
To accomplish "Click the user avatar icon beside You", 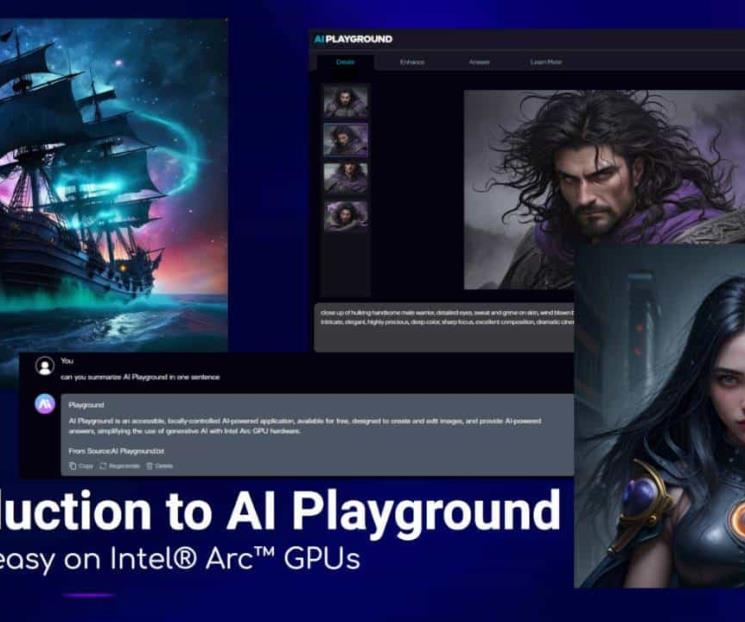I will pos(45,366).
